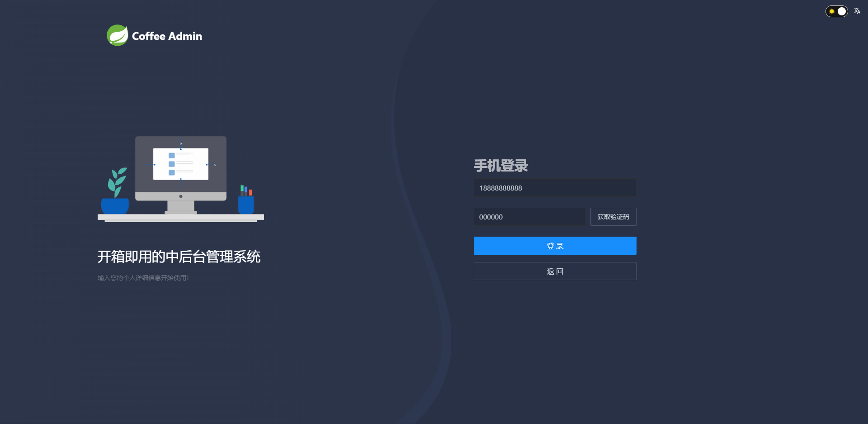Click the 开箱即用的中后台管理系统 headline
The image size is (868, 424).
point(179,257)
